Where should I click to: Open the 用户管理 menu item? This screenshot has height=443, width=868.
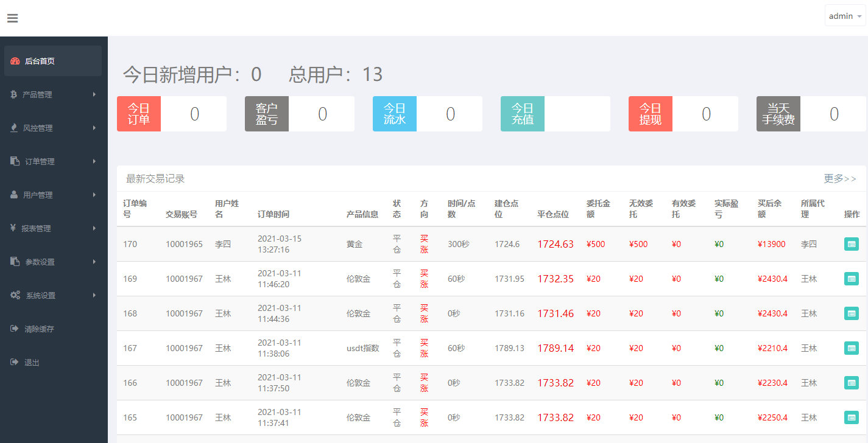(x=53, y=195)
